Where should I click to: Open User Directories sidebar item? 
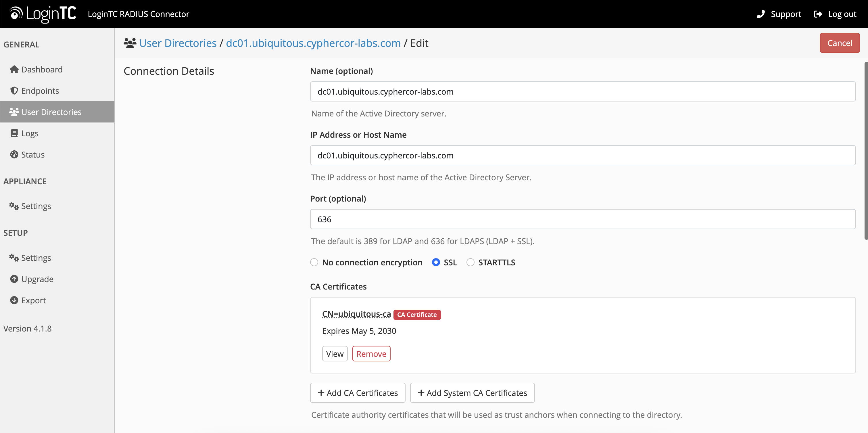click(57, 112)
